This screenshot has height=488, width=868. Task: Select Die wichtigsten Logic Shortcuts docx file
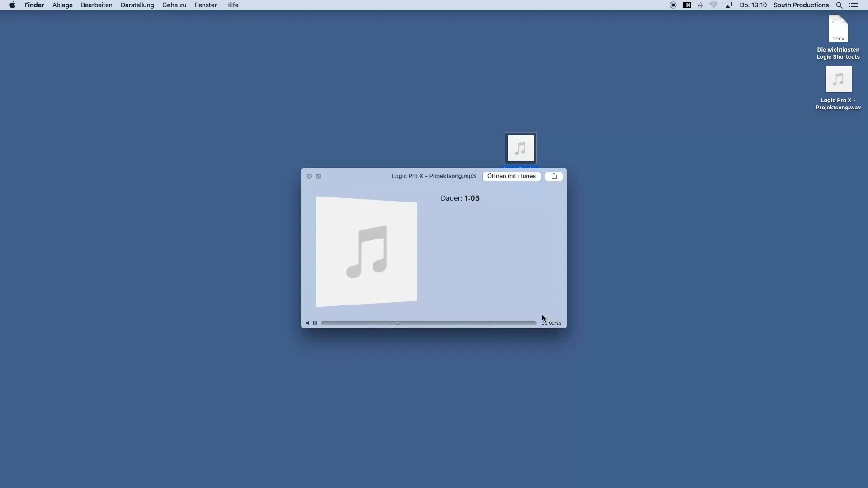838,28
